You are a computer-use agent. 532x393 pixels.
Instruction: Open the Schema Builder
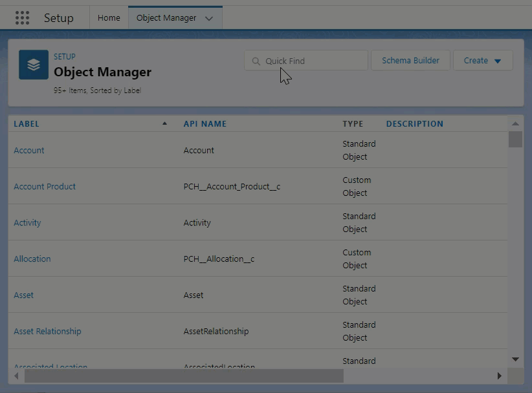410,61
